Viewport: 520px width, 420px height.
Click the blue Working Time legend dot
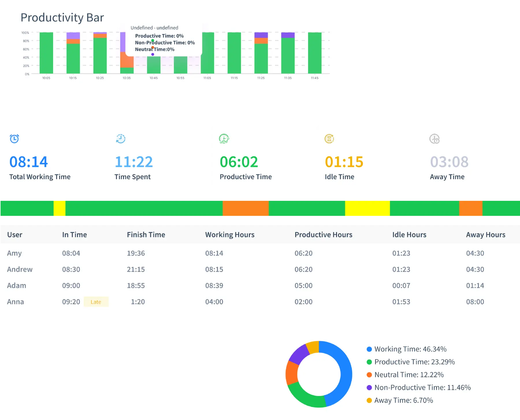tap(369, 349)
